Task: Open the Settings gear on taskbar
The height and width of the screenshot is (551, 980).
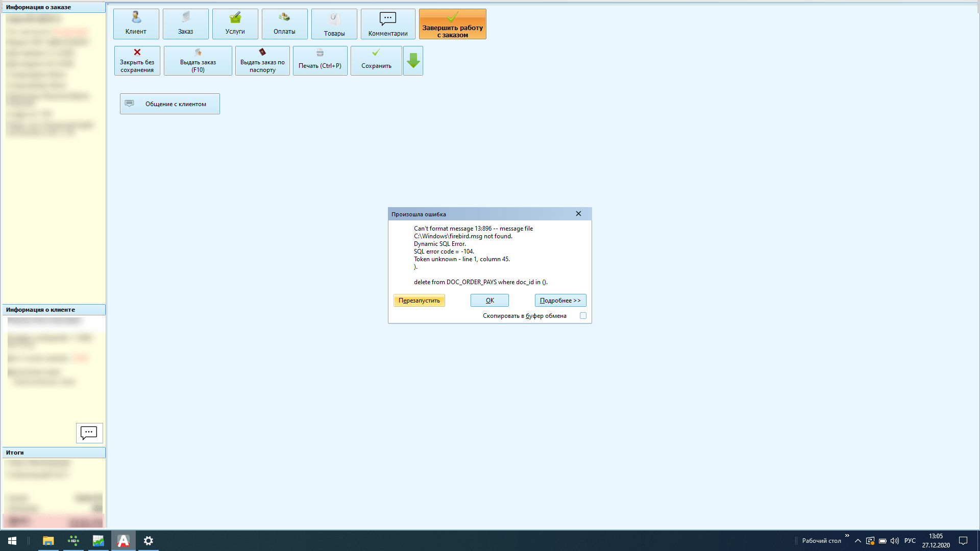Action: (149, 541)
